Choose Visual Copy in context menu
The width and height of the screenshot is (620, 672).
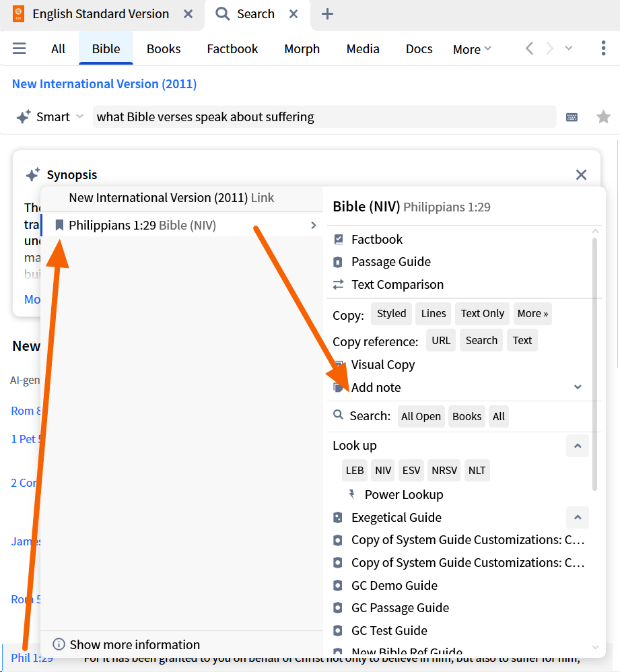tap(383, 365)
